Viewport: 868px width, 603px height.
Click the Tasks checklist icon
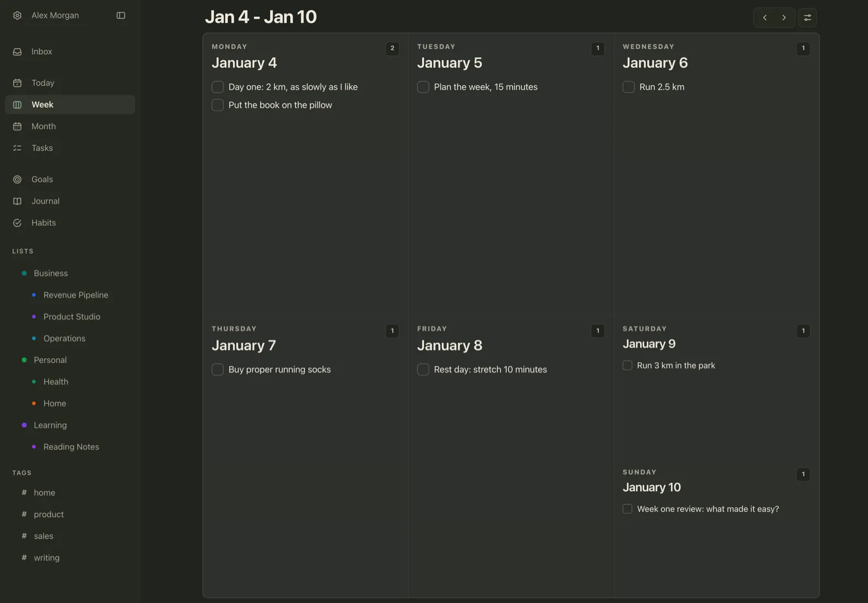[17, 148]
